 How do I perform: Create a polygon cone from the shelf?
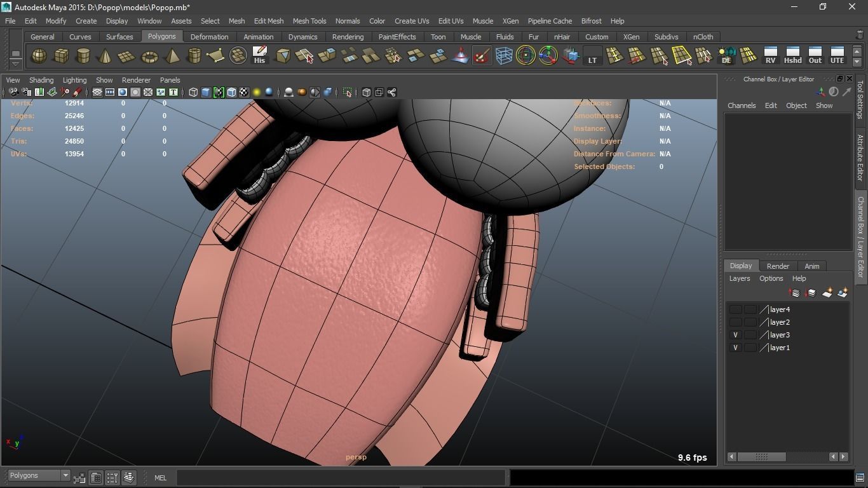point(105,57)
